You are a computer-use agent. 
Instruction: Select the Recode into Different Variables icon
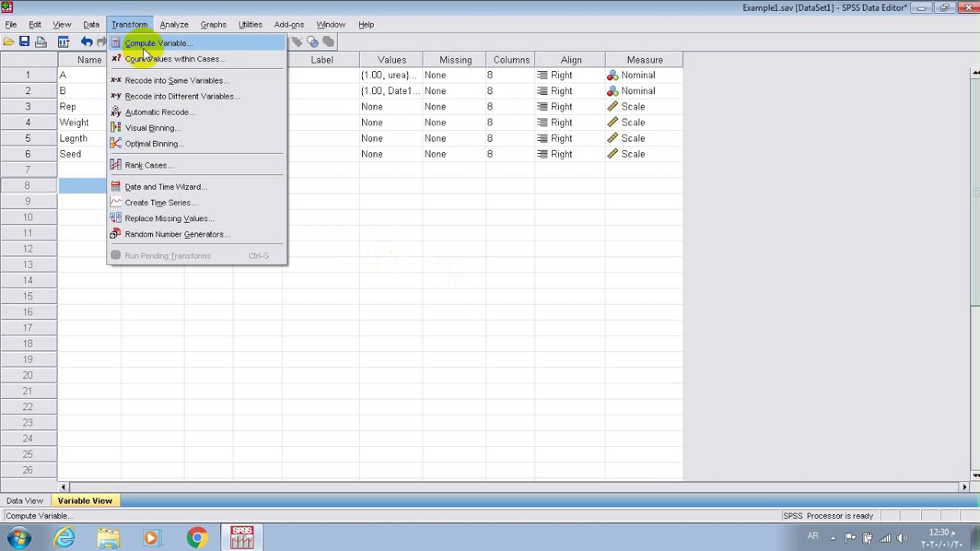116,96
